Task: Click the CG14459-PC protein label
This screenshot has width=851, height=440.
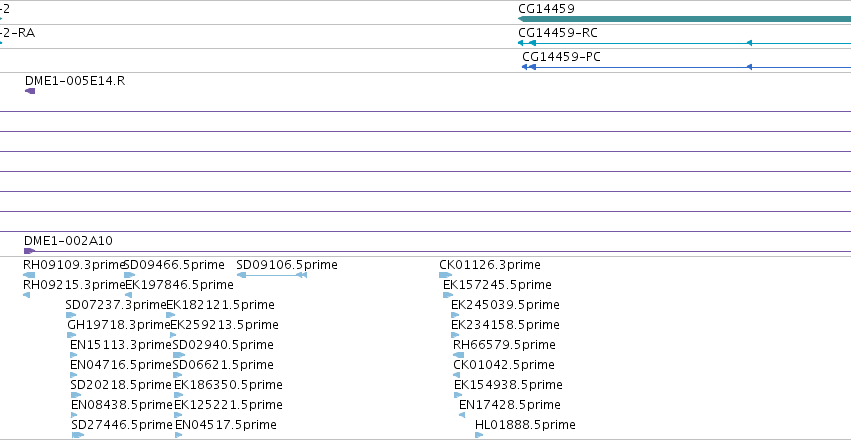Action: pyautogui.click(x=562, y=57)
